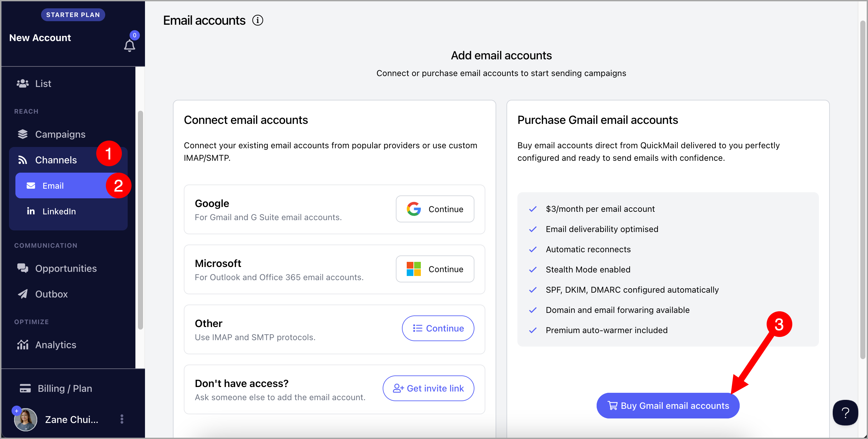This screenshot has height=439, width=868.
Task: Click the info icon beside Email accounts
Action: pyautogui.click(x=258, y=20)
